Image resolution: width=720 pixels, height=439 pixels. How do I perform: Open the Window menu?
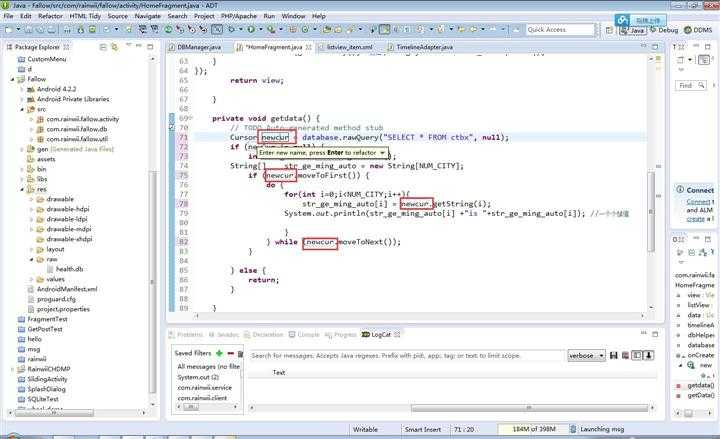click(x=293, y=16)
